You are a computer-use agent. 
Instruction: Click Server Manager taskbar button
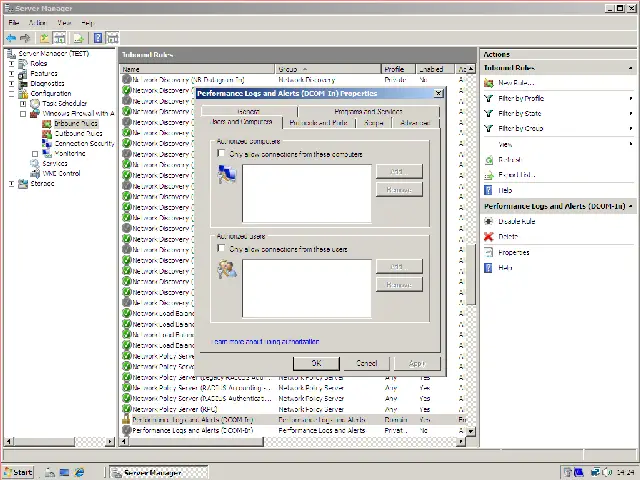coord(160,473)
